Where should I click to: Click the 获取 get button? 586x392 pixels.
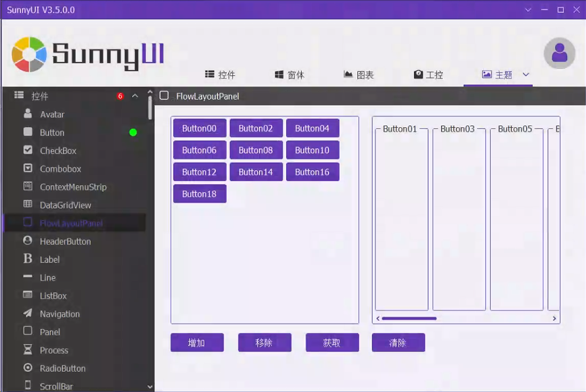[332, 342]
